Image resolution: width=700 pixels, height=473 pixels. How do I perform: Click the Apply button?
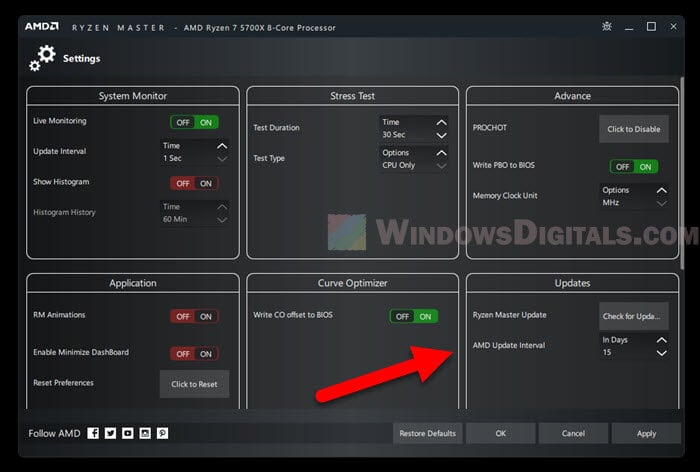pyautogui.click(x=646, y=433)
